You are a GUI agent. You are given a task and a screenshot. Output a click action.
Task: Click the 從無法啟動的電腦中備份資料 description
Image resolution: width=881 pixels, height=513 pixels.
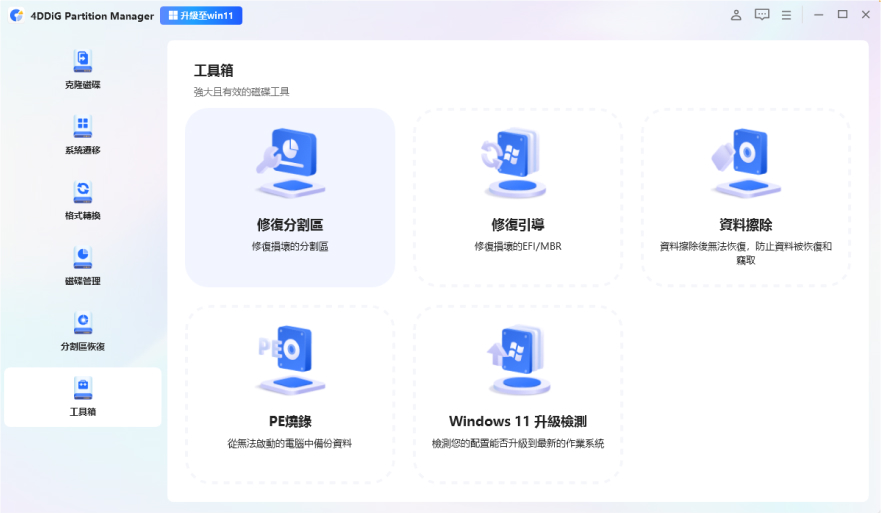(290, 443)
